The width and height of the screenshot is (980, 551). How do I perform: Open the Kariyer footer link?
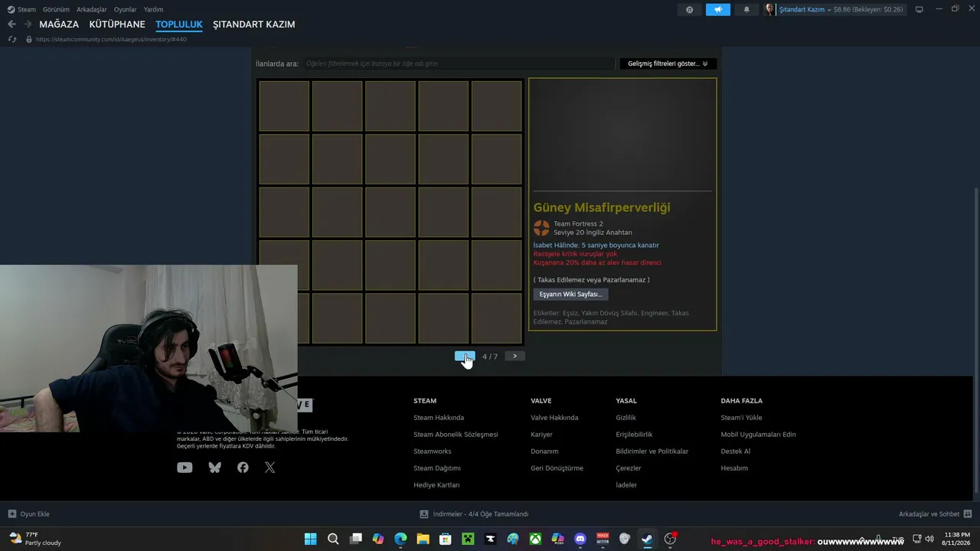541,435
